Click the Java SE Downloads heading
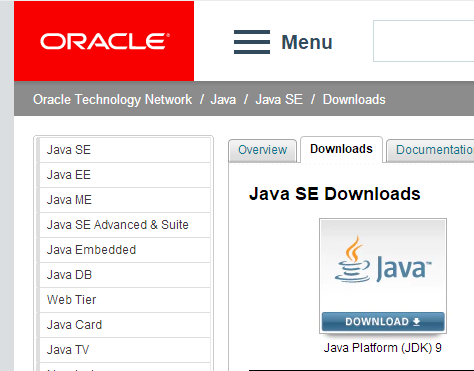The width and height of the screenshot is (474, 371). (x=335, y=194)
